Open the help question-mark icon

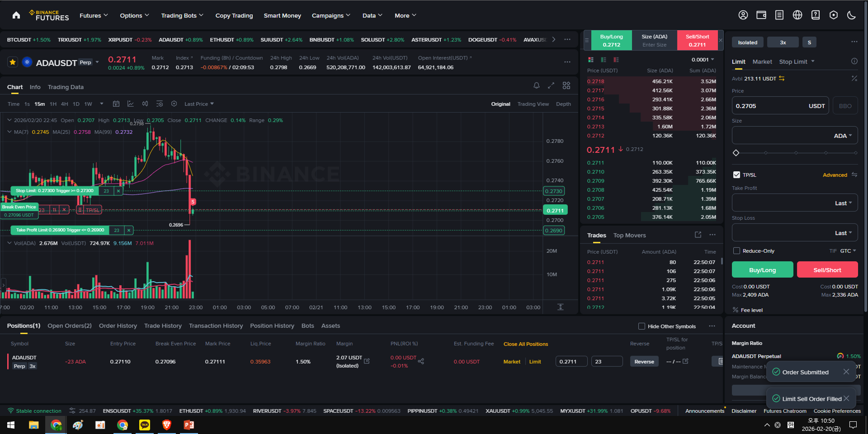pos(815,15)
